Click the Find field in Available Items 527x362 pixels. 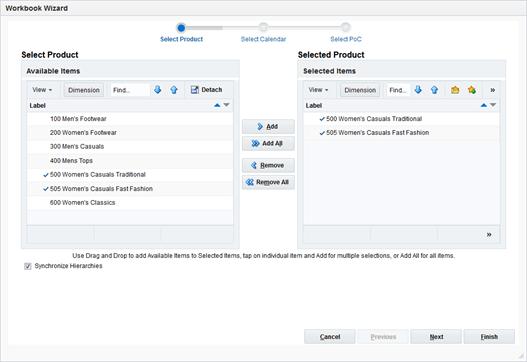pos(130,90)
